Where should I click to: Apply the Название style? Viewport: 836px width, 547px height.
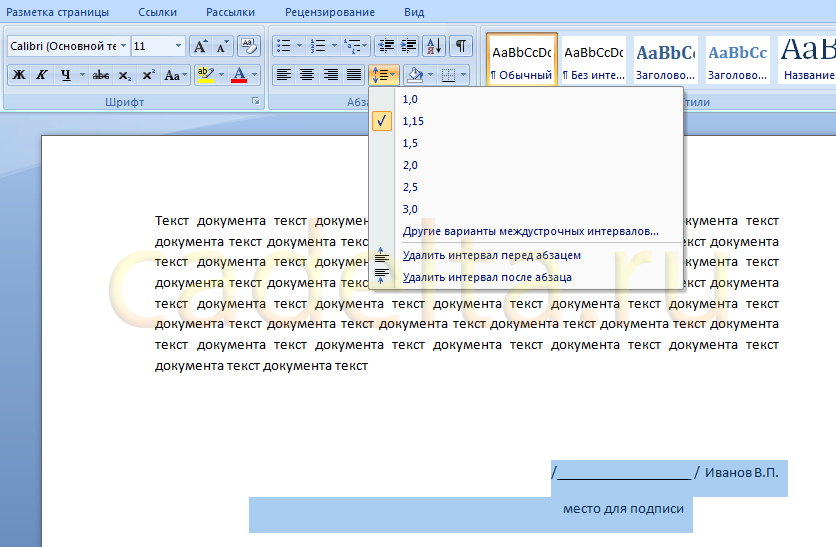point(807,60)
